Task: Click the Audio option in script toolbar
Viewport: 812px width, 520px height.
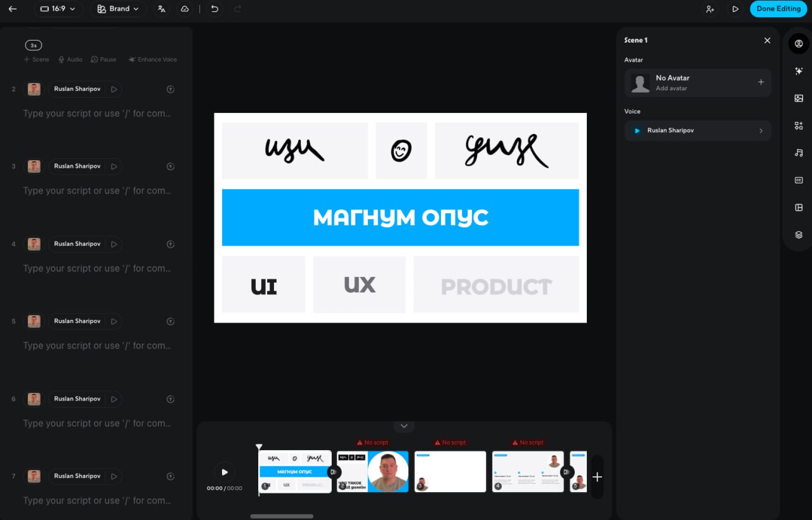Action: coord(70,59)
